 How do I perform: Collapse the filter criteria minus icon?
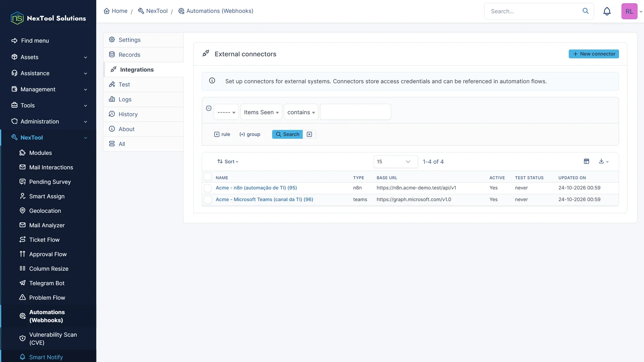(208, 108)
